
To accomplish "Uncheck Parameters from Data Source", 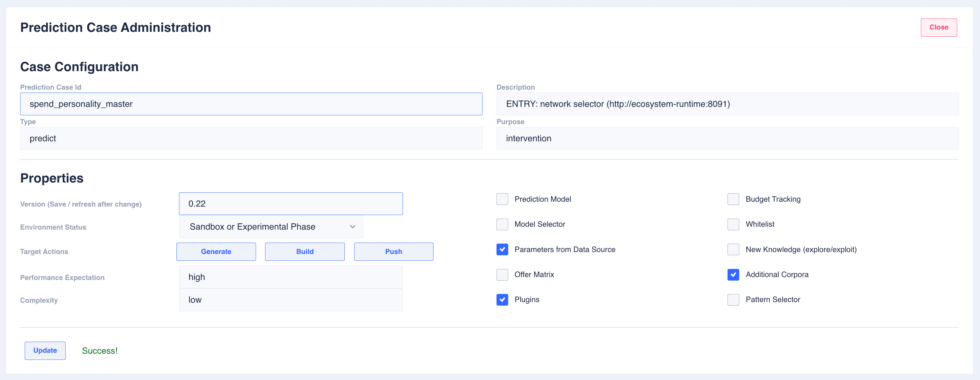I will 502,249.
